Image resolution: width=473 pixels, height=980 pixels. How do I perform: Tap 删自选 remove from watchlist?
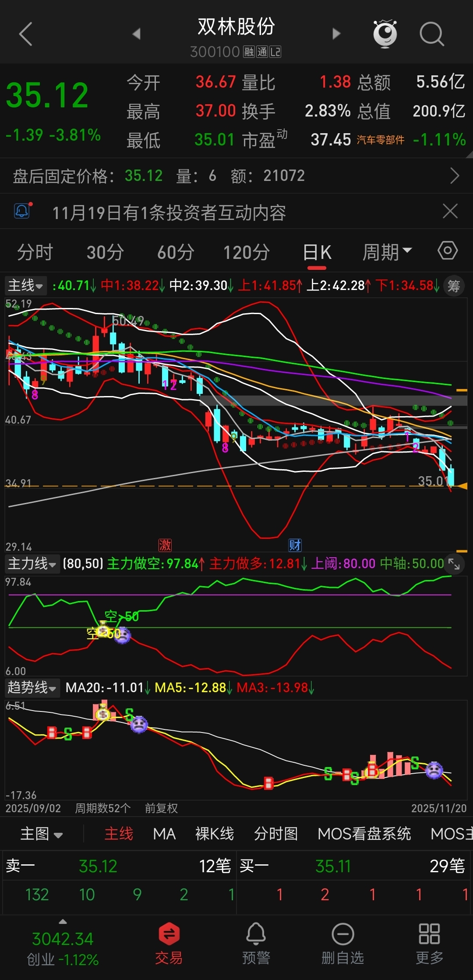click(x=342, y=944)
